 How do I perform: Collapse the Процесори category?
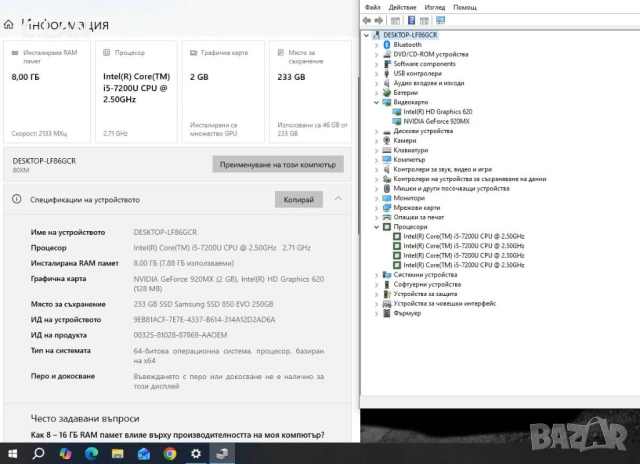376,227
